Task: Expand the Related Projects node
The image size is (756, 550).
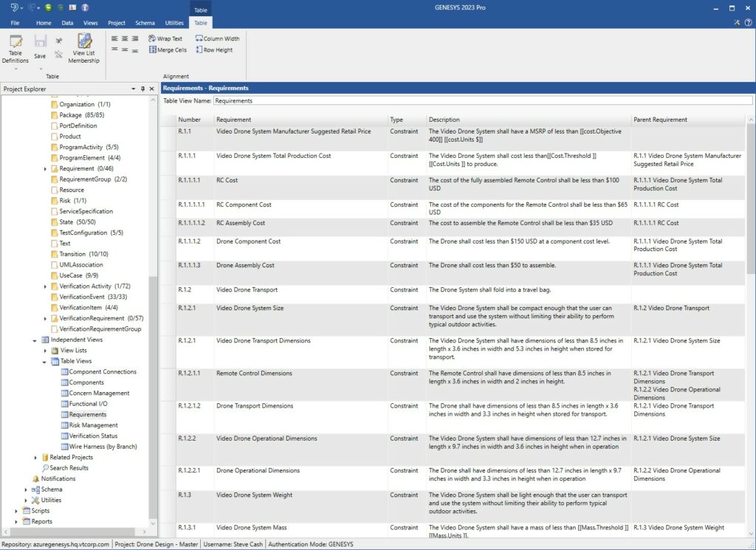Action: click(x=35, y=458)
